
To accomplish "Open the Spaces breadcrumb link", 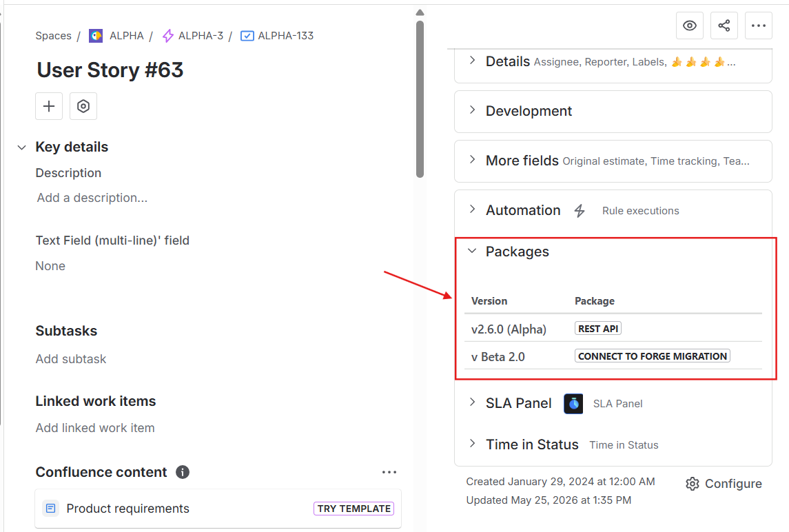I will point(53,36).
